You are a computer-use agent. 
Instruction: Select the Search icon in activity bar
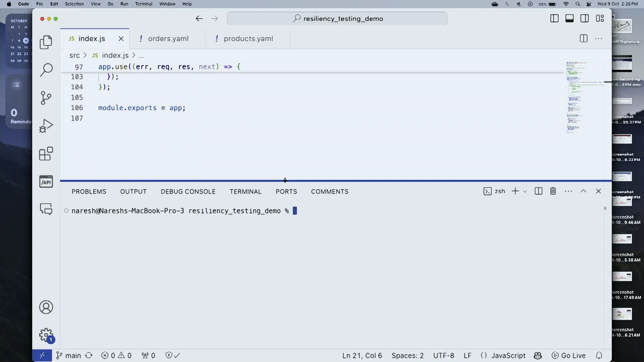(46, 70)
